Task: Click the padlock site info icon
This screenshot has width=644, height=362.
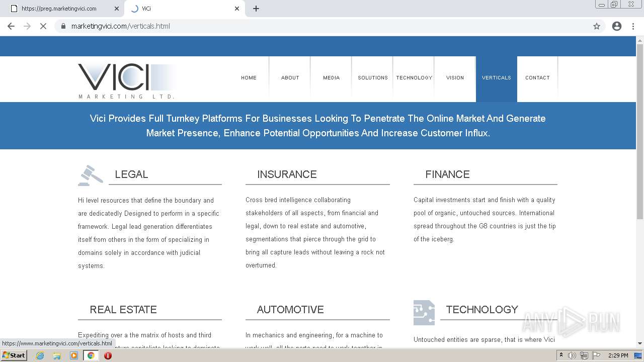Action: pos(63,26)
